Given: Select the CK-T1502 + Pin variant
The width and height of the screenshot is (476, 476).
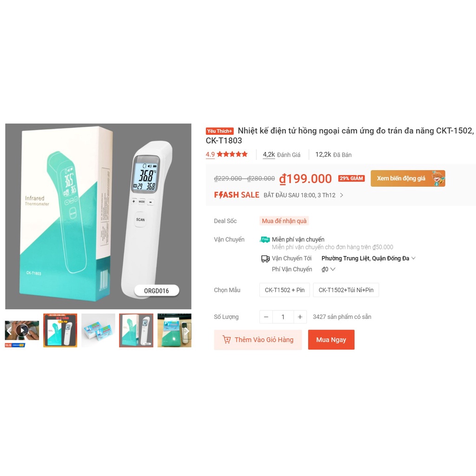Looking at the screenshot, I should coord(284,290).
